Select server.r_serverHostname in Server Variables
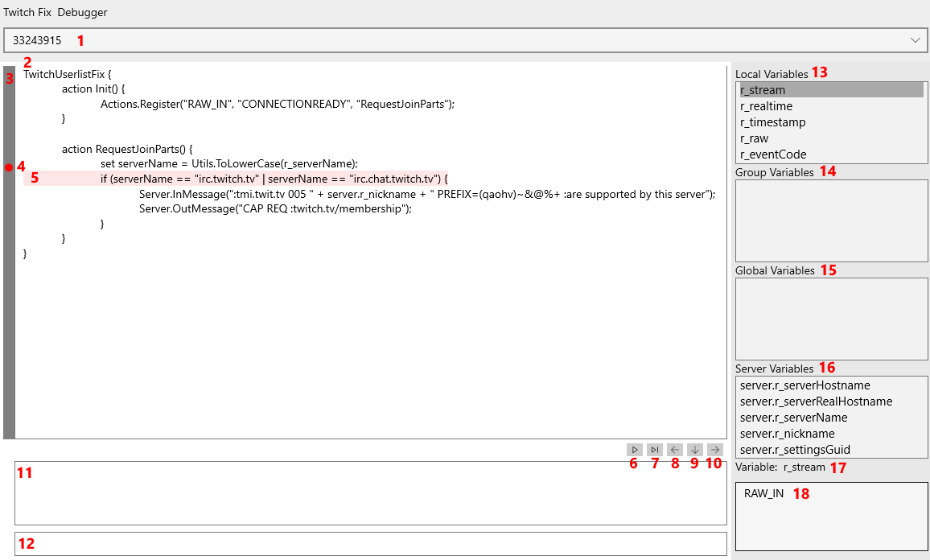This screenshot has width=930, height=560. 804,385
